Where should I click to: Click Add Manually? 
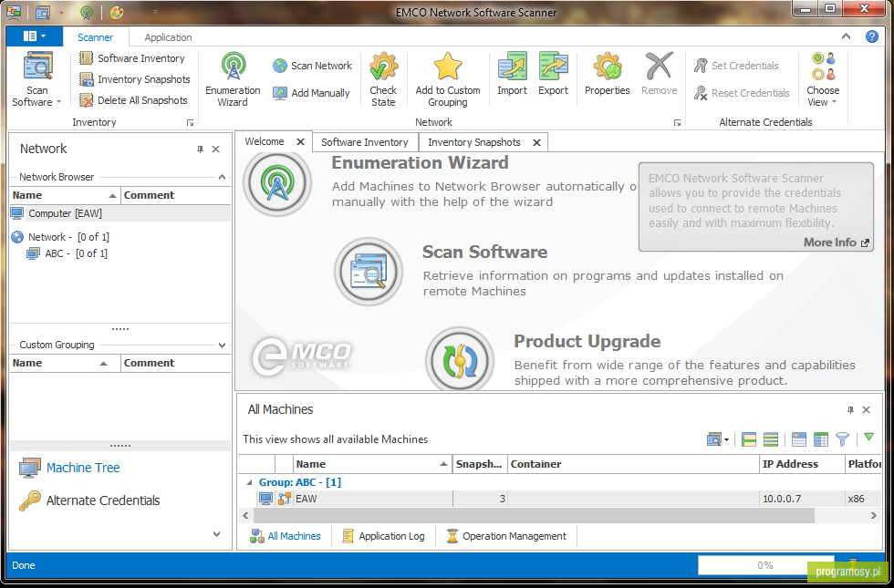[311, 93]
